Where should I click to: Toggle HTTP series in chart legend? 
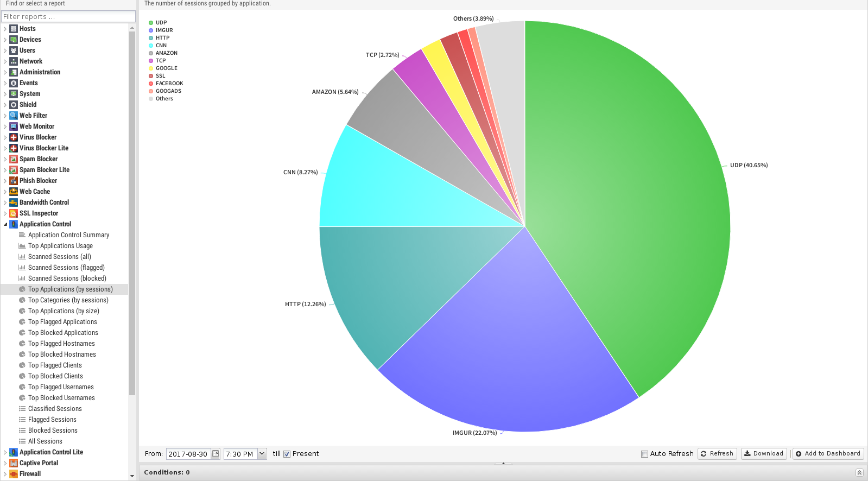(159, 38)
